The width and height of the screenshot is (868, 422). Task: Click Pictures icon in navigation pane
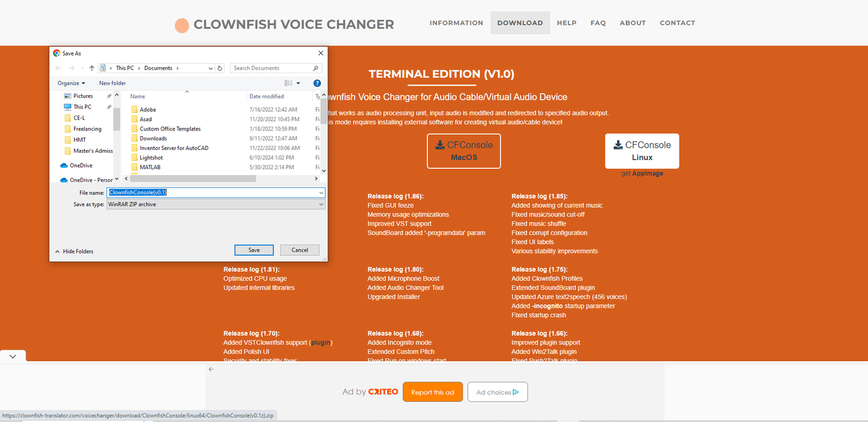(68, 96)
